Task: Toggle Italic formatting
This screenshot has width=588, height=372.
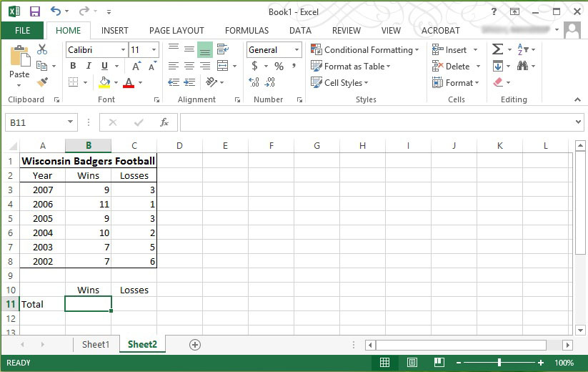Action: [x=89, y=66]
